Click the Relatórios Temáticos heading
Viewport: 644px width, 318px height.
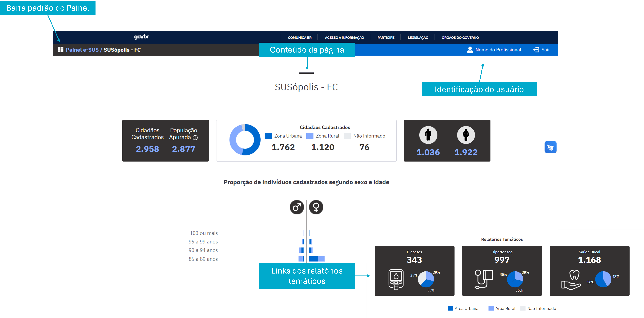pos(502,239)
